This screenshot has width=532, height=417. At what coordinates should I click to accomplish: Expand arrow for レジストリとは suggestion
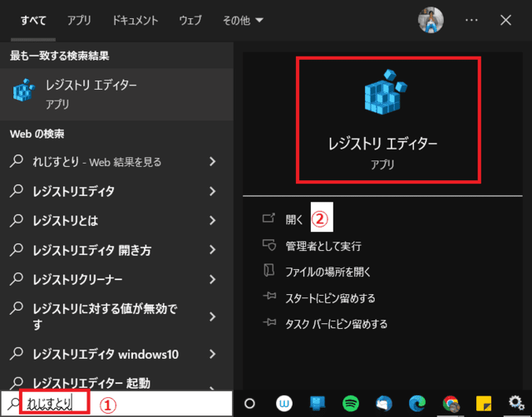point(213,221)
